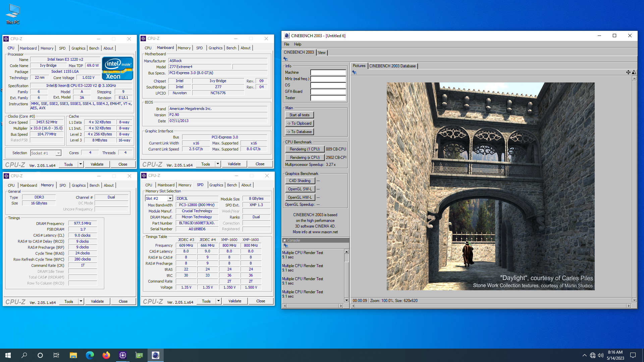
Task: Click the triangle zoom icon in picture viewer
Action: coord(634,72)
